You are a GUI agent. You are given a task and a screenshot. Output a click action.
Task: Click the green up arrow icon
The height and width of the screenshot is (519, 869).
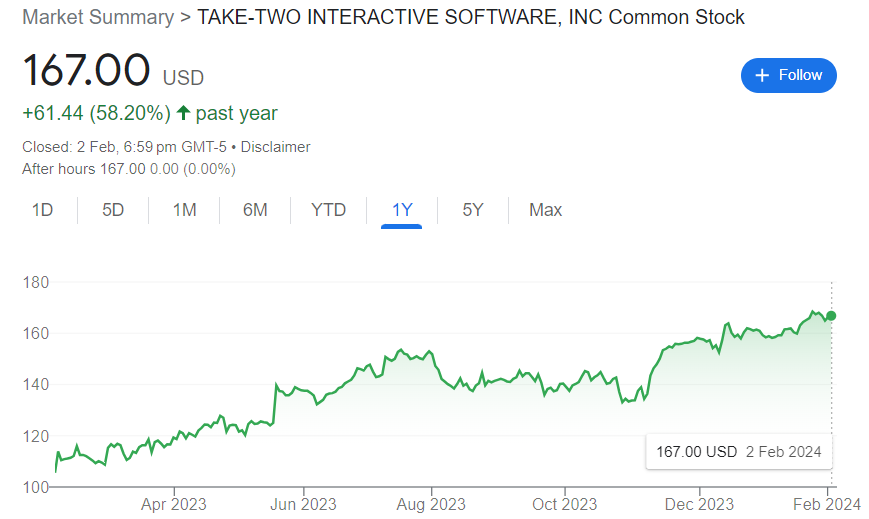point(183,113)
